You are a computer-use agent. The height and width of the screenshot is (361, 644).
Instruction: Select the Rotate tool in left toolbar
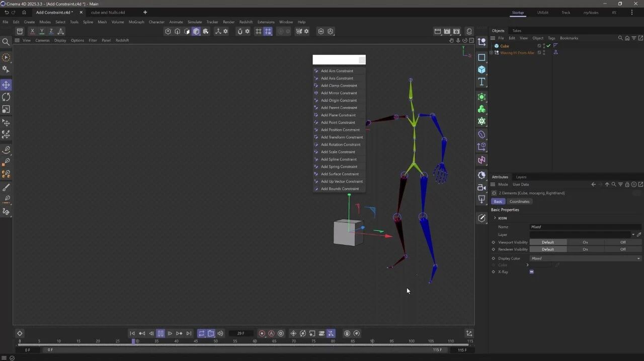[x=6, y=97]
